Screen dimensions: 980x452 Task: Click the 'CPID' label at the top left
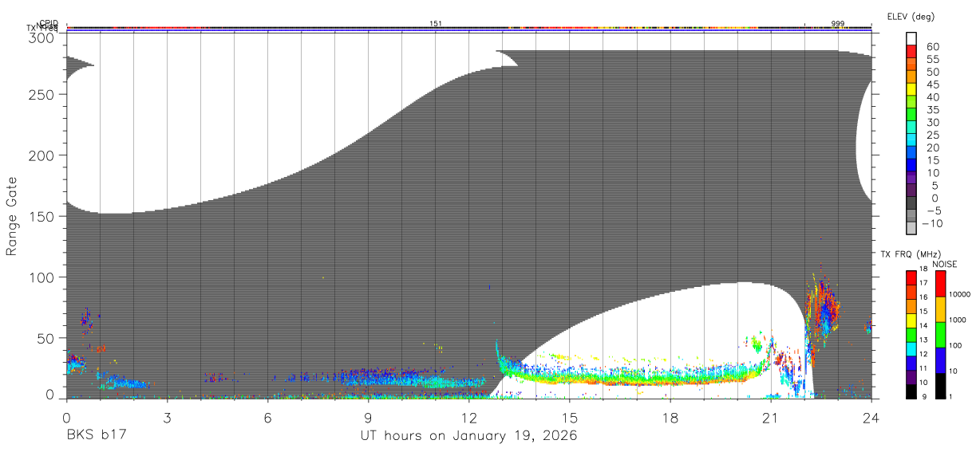click(x=49, y=23)
